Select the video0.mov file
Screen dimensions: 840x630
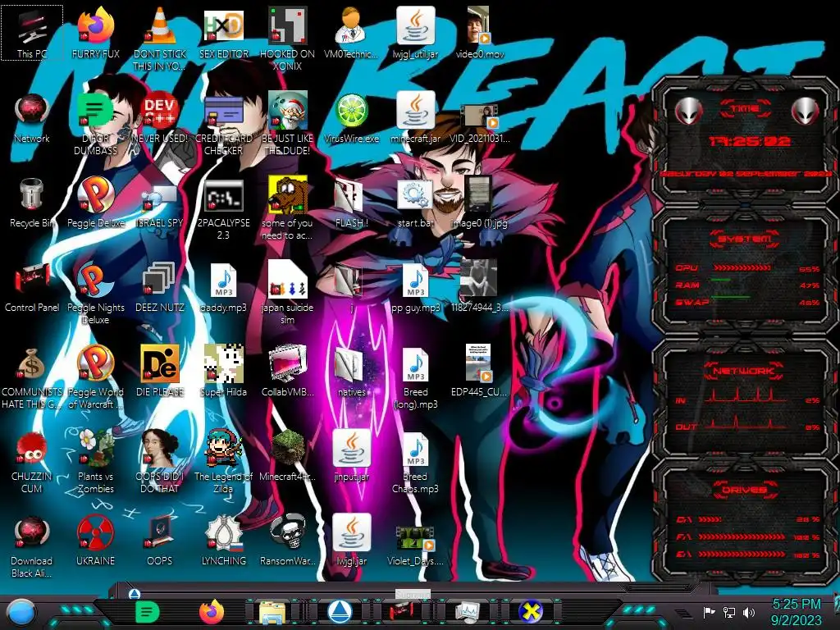tap(479, 32)
